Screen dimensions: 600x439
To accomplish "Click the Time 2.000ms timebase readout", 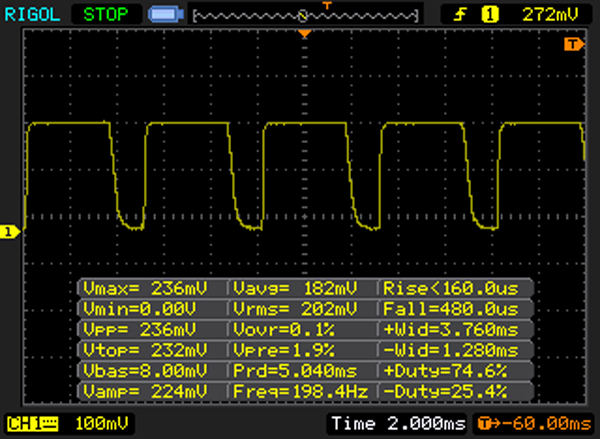I will (x=398, y=424).
